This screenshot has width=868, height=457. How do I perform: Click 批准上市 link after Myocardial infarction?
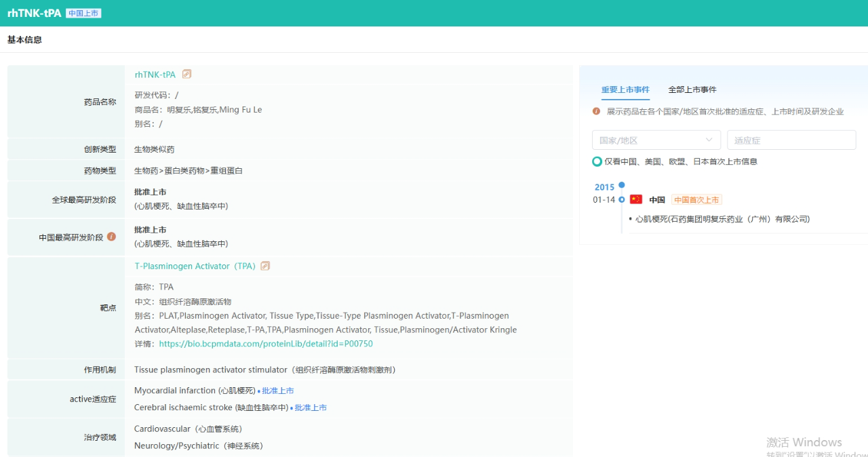[x=278, y=391]
